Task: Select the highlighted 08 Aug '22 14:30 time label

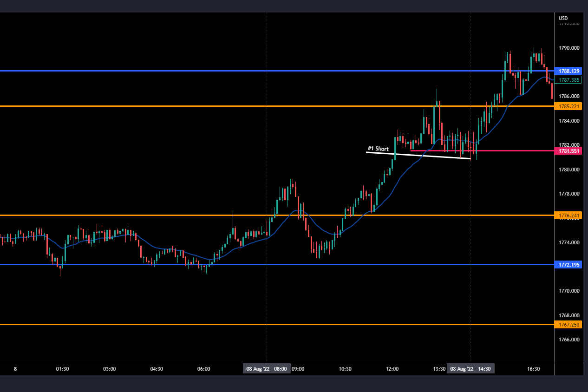Action: (x=470, y=369)
